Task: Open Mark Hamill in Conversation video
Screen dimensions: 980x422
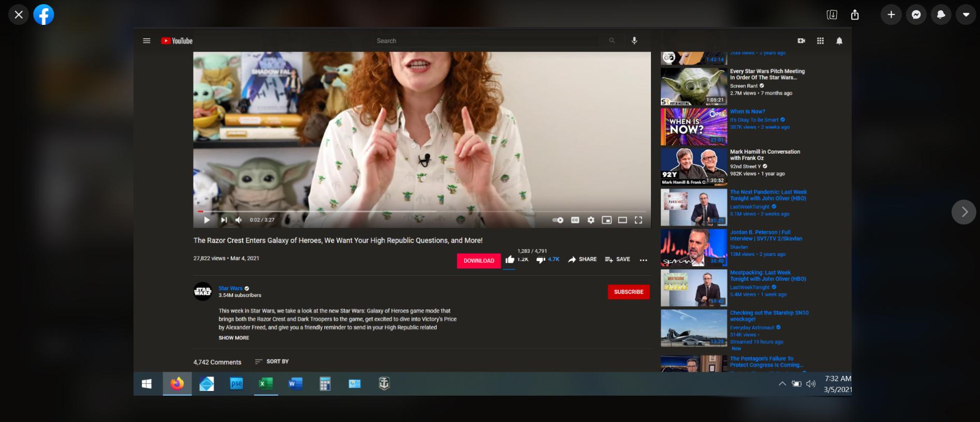Action: pos(765,155)
